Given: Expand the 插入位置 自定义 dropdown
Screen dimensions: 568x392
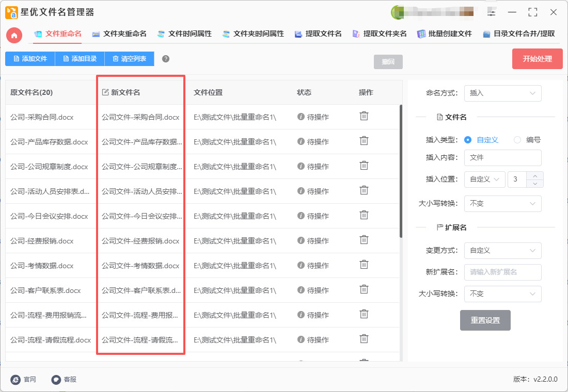Looking at the screenshot, I should click(484, 179).
